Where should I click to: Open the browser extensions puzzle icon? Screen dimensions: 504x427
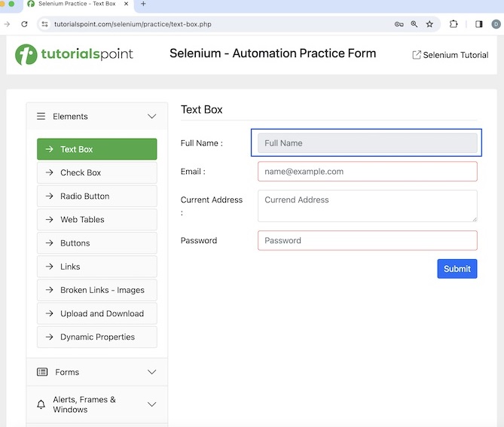click(x=454, y=24)
